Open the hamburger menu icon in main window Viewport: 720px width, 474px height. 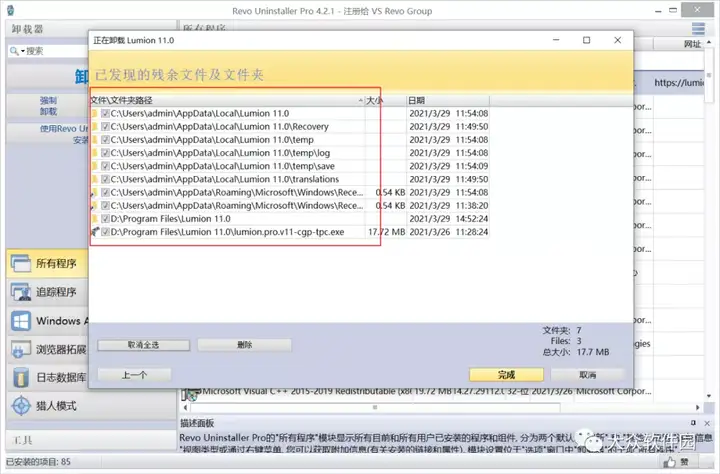(x=698, y=28)
